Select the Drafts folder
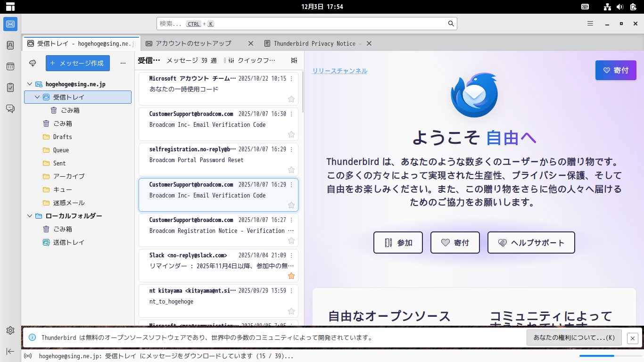This screenshot has width=644, height=362. [x=78, y=137]
